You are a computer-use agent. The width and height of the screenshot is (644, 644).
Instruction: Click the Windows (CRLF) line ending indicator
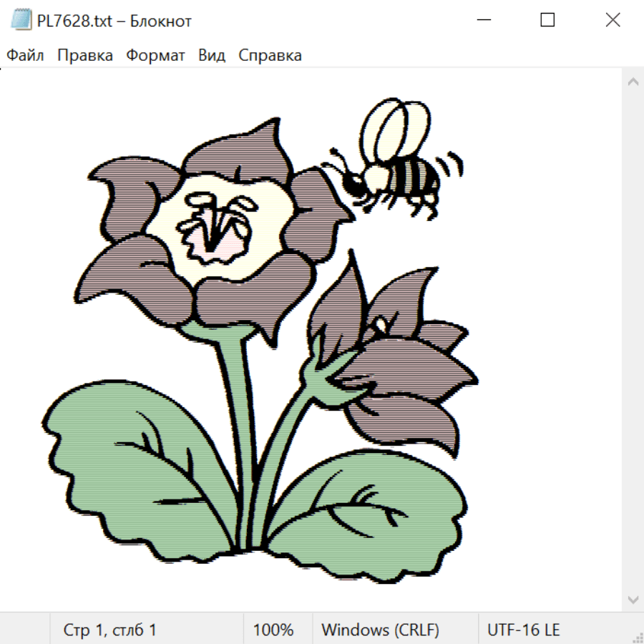pos(380,630)
